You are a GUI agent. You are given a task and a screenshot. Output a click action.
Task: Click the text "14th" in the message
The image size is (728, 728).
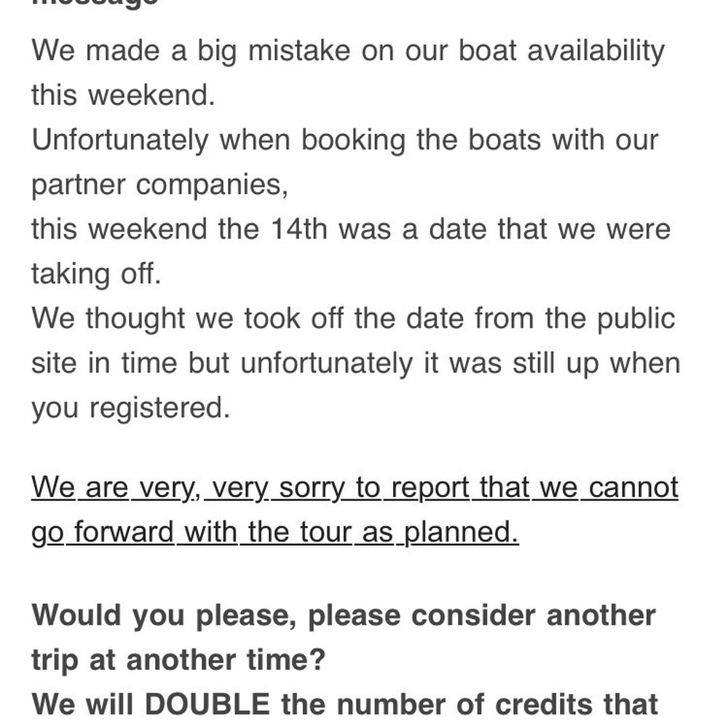pyautogui.click(x=299, y=229)
